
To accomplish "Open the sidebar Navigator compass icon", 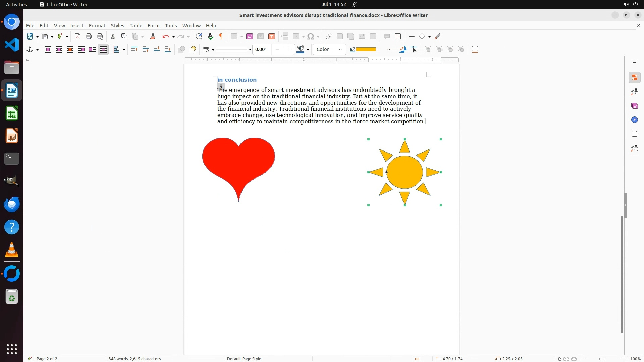I will pos(634,120).
